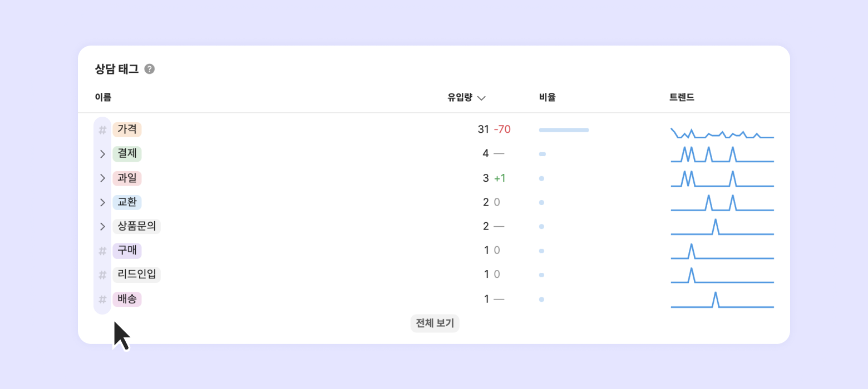The height and width of the screenshot is (389, 868).
Task: Click the 이름 column header
Action: point(103,97)
